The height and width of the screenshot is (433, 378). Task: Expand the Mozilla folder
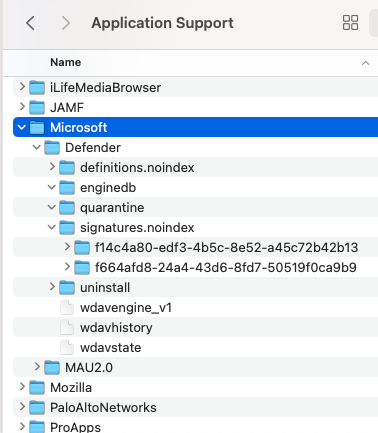22,387
